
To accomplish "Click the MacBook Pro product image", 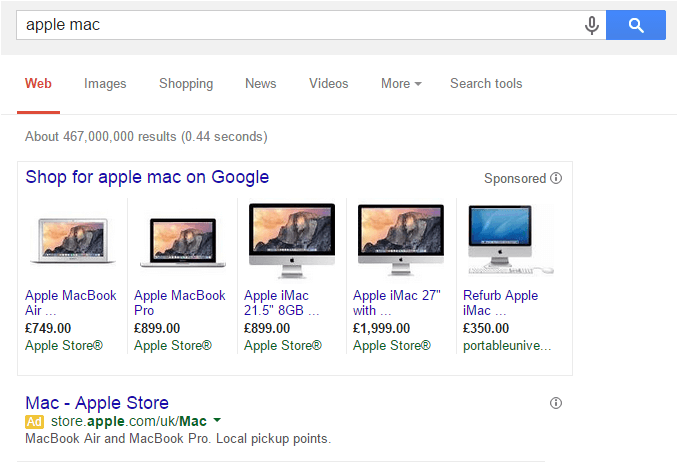I will [x=183, y=242].
